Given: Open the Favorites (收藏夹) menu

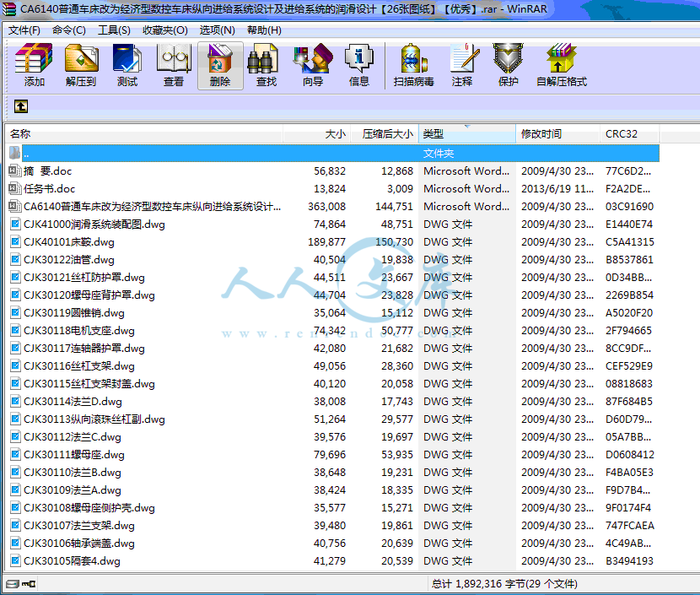Looking at the screenshot, I should pyautogui.click(x=165, y=30).
